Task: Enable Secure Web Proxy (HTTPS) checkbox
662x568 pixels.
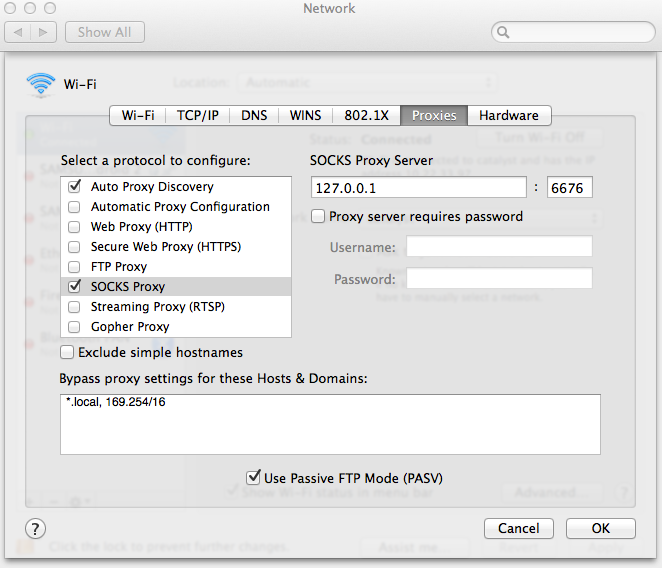Action: [74, 247]
